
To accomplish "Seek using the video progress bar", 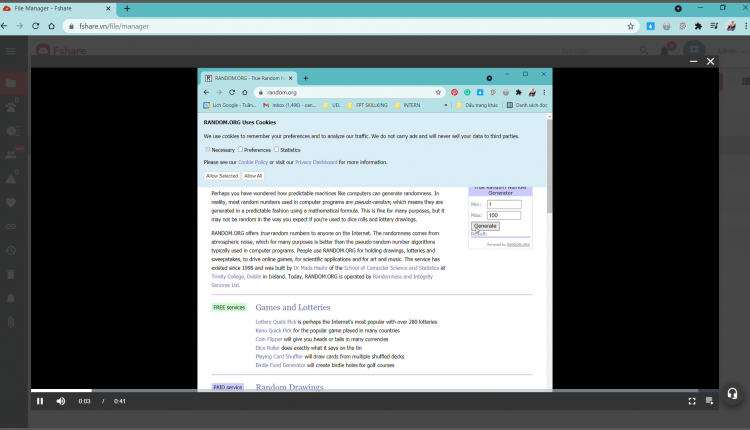I will pos(375,390).
